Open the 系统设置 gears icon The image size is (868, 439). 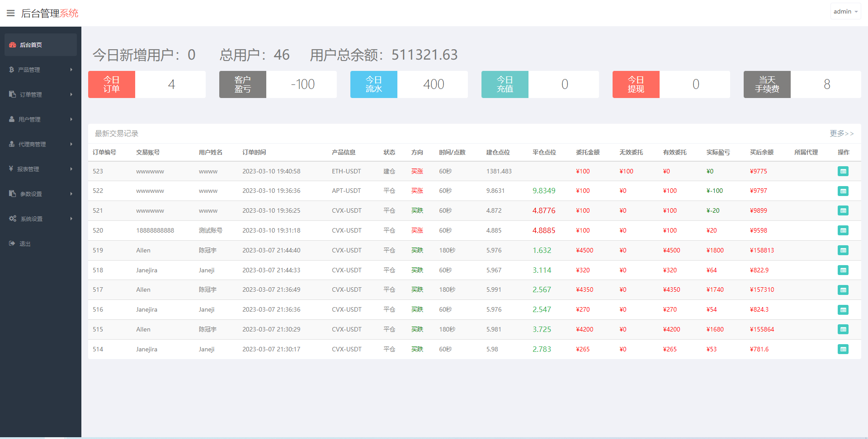12,219
